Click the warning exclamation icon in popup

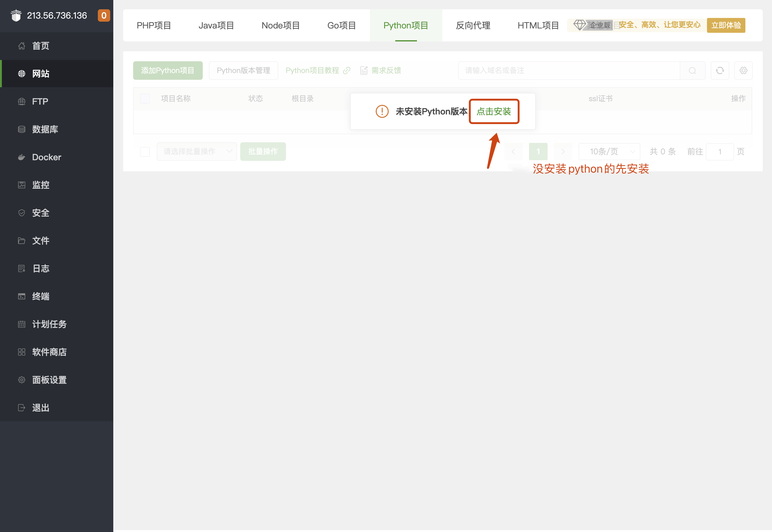click(x=382, y=111)
